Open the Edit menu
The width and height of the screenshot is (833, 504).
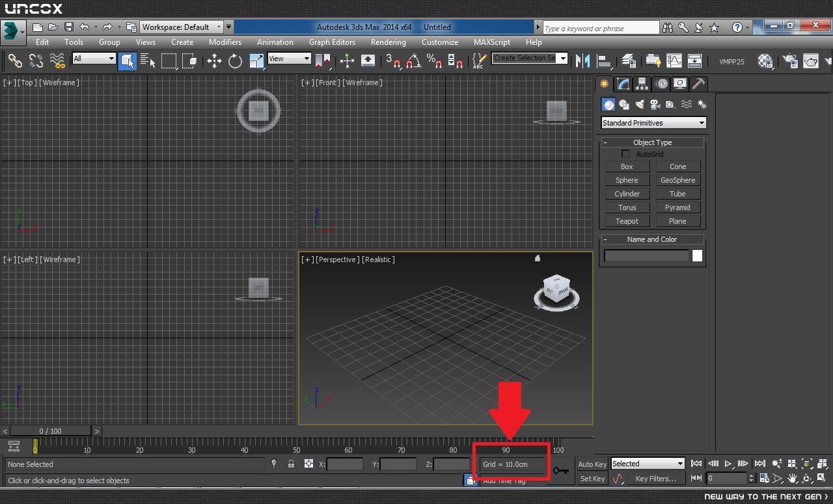[42, 42]
